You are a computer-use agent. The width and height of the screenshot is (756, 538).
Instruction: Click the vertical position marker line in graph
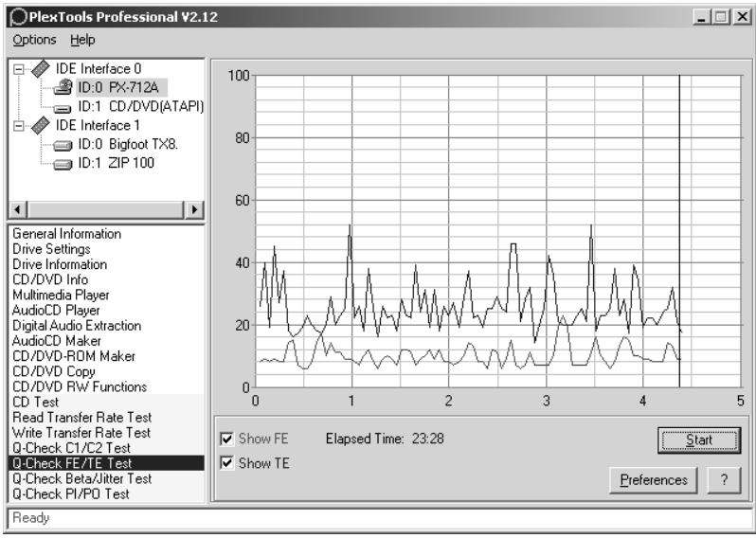pyautogui.click(x=679, y=231)
